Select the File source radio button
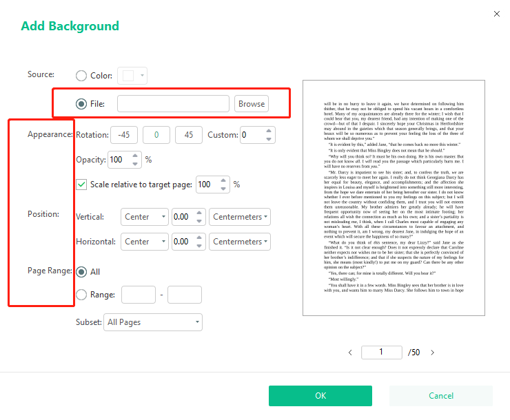Screen dimensions: 510x420 point(81,104)
